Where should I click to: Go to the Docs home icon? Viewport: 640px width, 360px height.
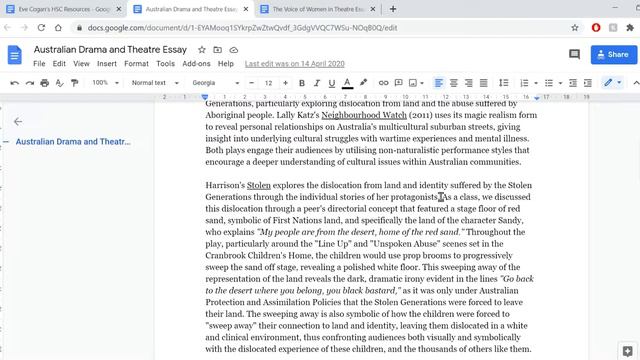coord(15,55)
